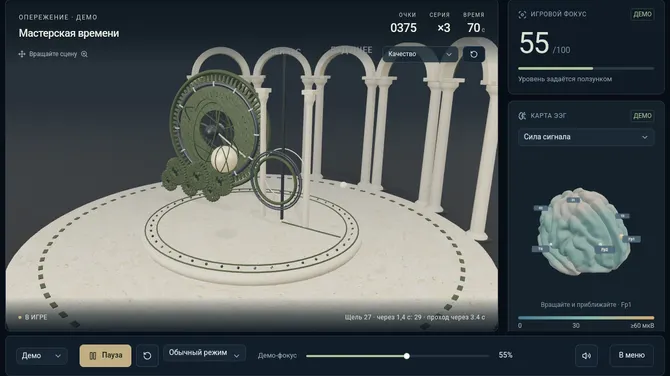Screen dimensions: 670x376
Task: Pause the game with the Пауза button
Action: click(x=105, y=355)
